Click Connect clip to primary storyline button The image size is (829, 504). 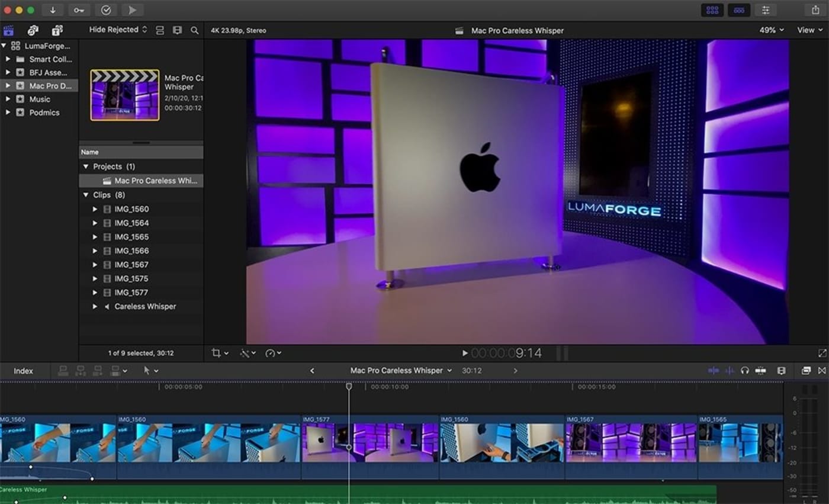tap(63, 371)
